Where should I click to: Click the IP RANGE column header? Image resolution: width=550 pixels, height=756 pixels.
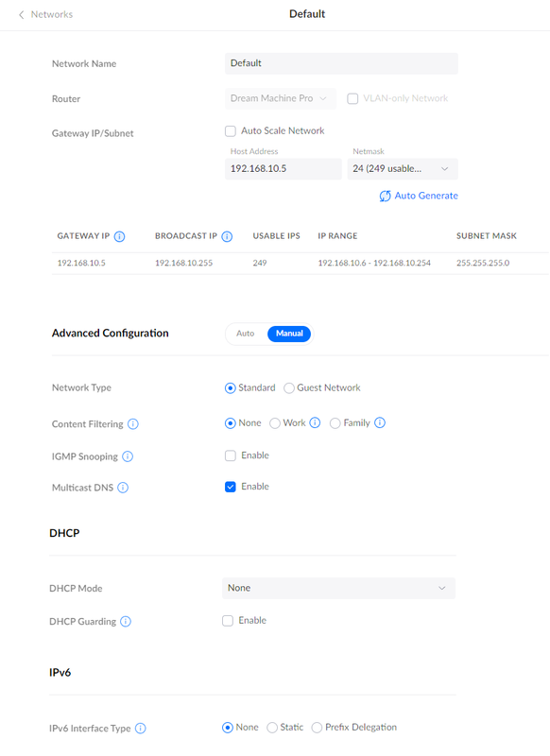tap(337, 235)
